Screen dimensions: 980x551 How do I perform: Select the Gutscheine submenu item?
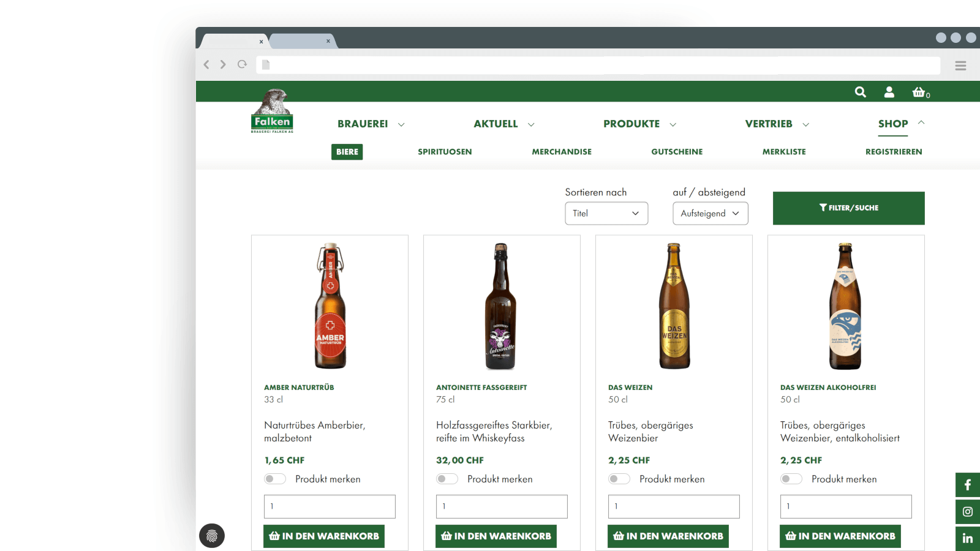pyautogui.click(x=677, y=152)
